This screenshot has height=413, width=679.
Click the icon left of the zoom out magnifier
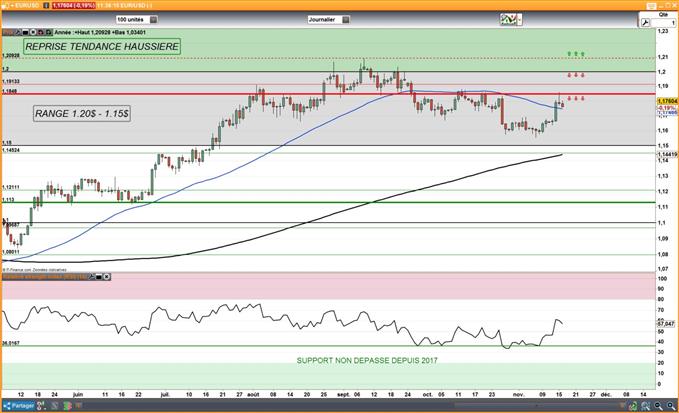click(645, 406)
